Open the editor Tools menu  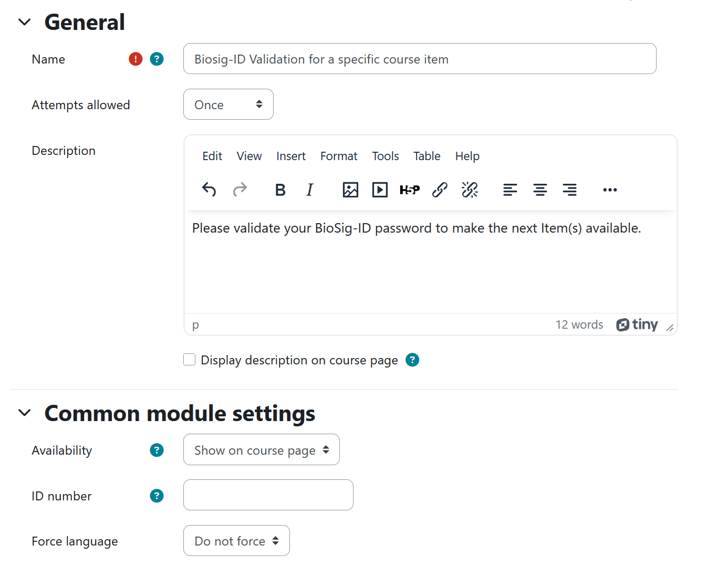(386, 156)
